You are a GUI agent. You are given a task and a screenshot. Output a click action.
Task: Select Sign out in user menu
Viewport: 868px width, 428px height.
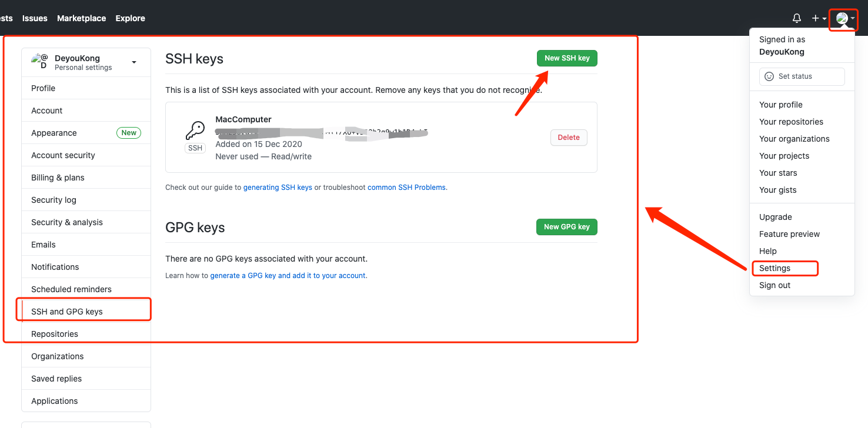pos(802,285)
